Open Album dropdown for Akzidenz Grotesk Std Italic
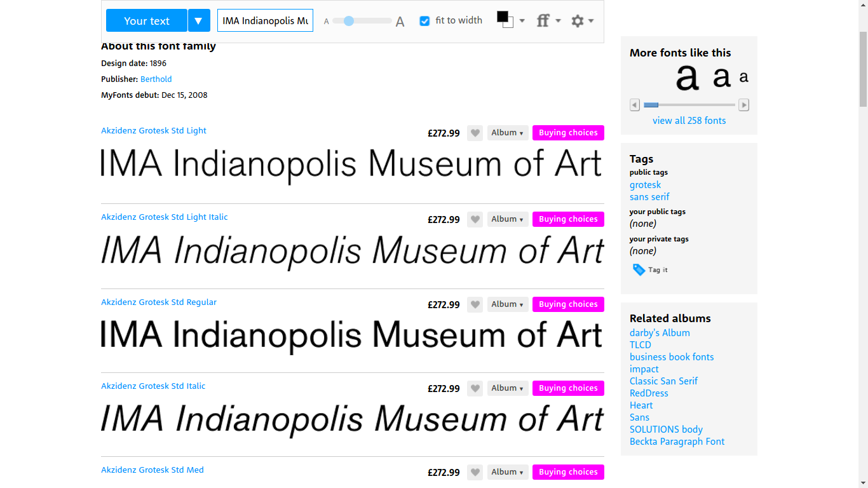868x488 pixels. click(x=507, y=388)
